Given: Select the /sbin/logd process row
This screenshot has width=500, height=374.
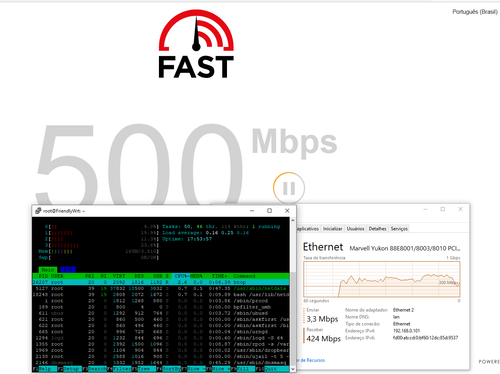Looking at the screenshot, I should click(161, 338).
